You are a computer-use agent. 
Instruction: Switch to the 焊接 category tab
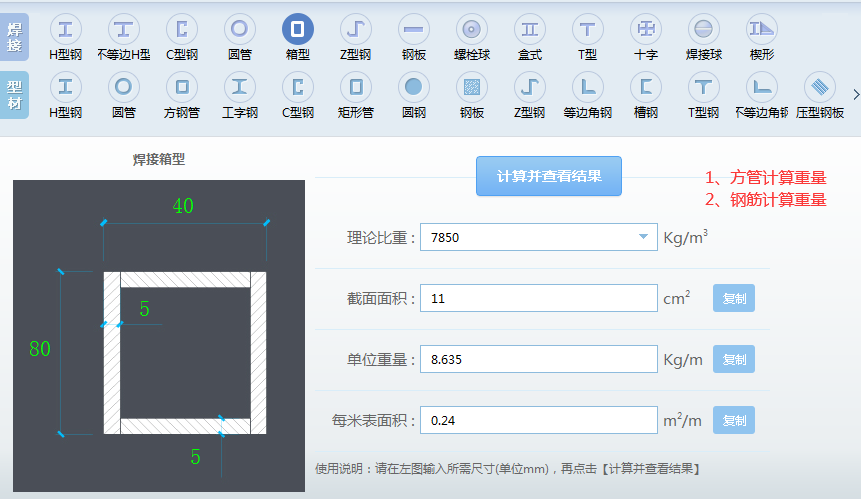[14, 37]
